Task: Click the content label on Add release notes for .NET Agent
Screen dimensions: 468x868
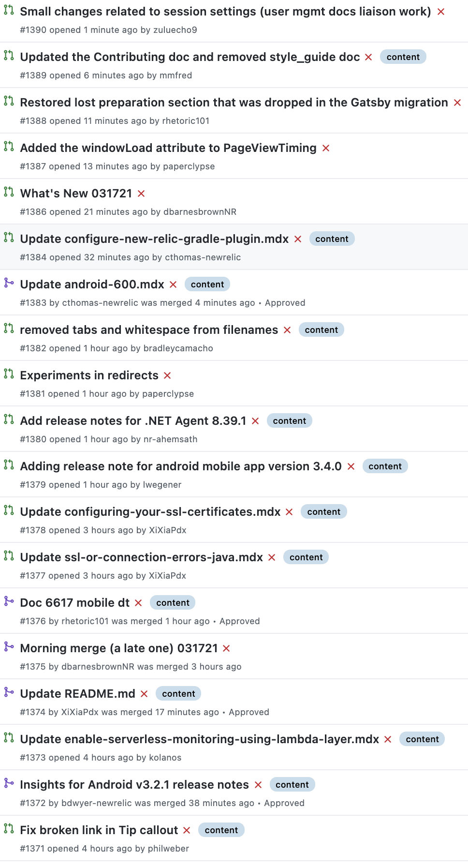Action: point(289,421)
